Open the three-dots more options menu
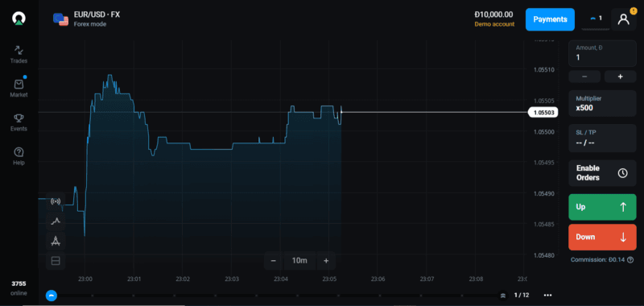 point(547,295)
